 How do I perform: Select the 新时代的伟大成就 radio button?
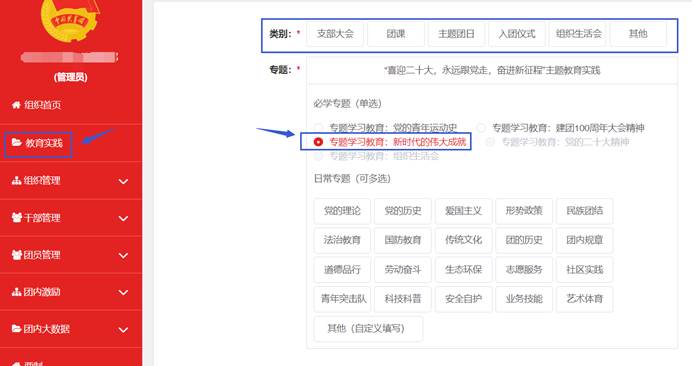[318, 142]
